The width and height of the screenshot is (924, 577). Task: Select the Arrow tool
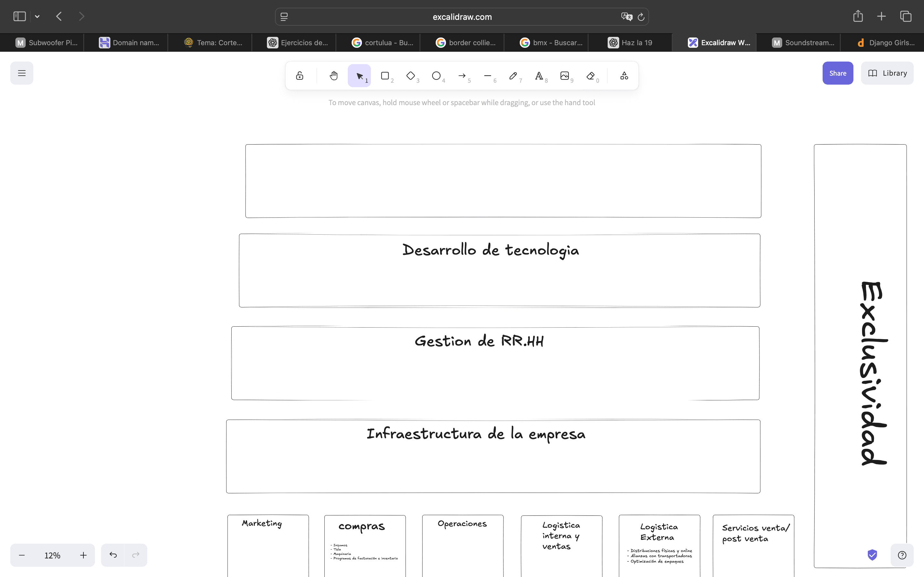click(462, 76)
